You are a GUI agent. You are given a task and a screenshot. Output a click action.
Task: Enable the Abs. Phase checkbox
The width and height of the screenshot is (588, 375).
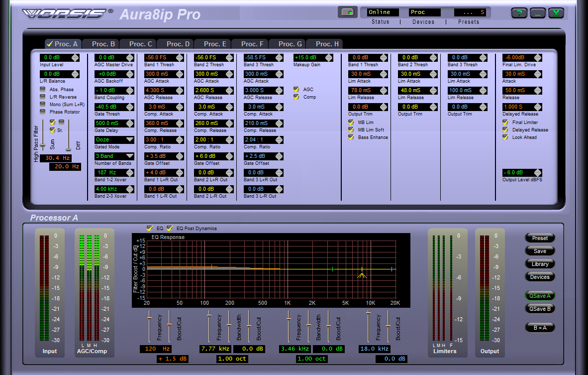[x=43, y=89]
